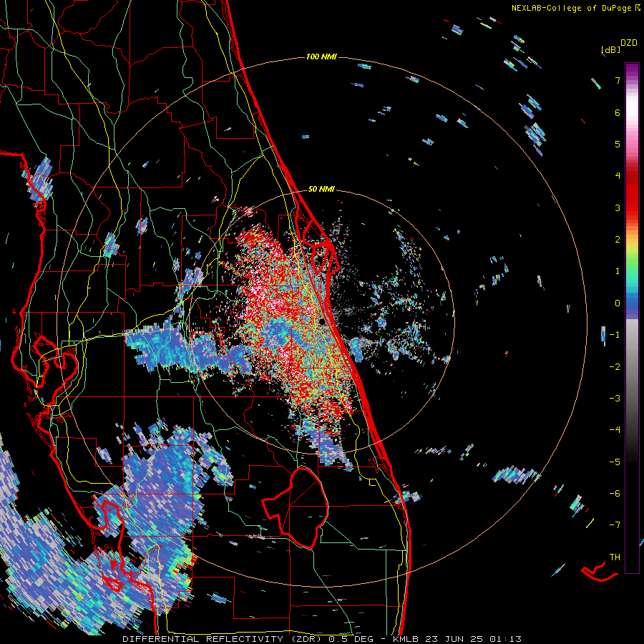Screen dimensions: 644x644
Task: Click the [dB] unit label
Action: pyautogui.click(x=610, y=49)
